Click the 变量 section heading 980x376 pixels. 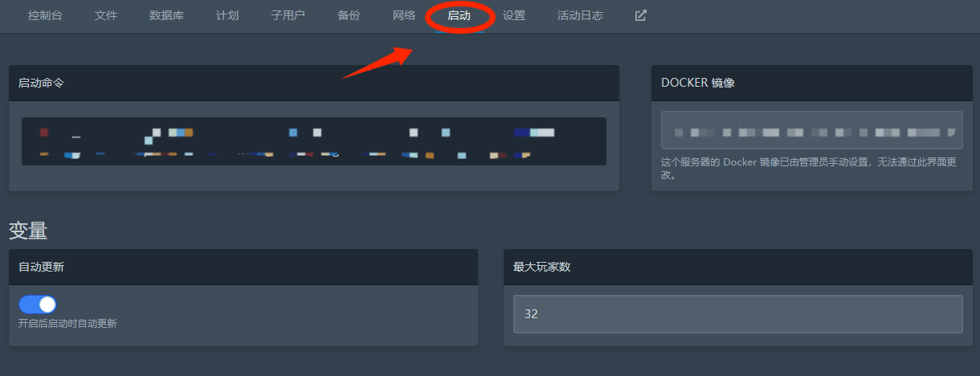pos(28,231)
